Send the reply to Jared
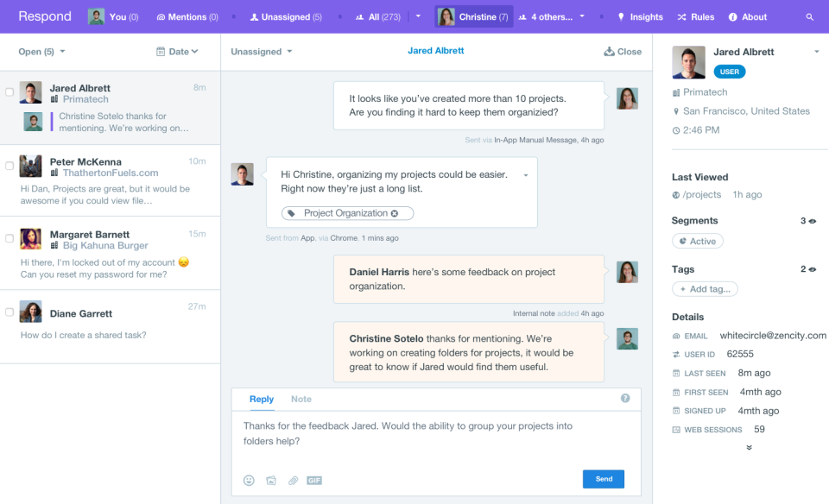 click(x=603, y=479)
